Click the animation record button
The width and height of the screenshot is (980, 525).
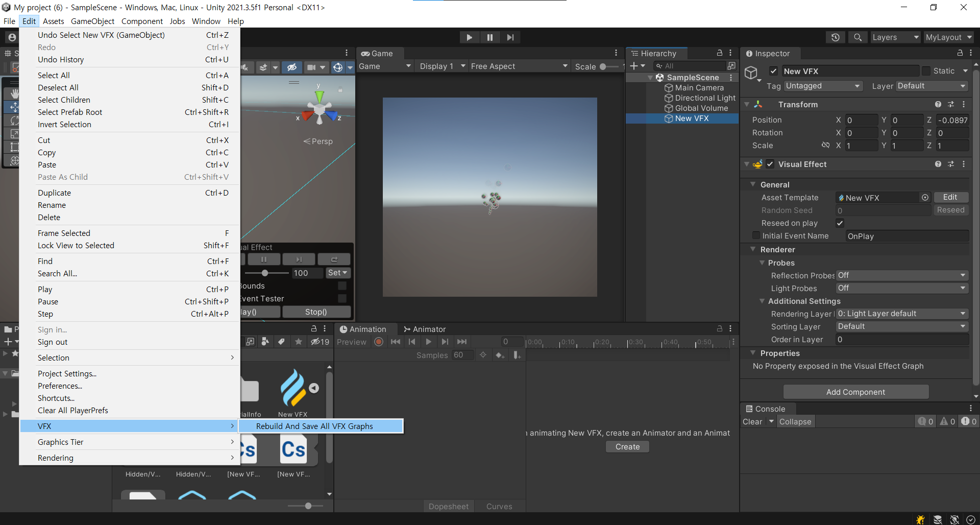point(379,342)
